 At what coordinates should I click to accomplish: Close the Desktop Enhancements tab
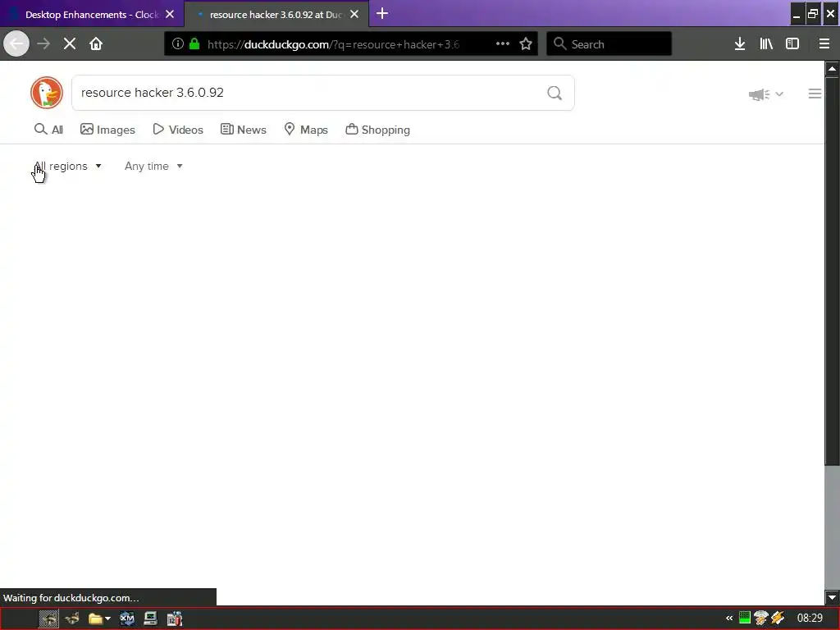click(x=170, y=15)
